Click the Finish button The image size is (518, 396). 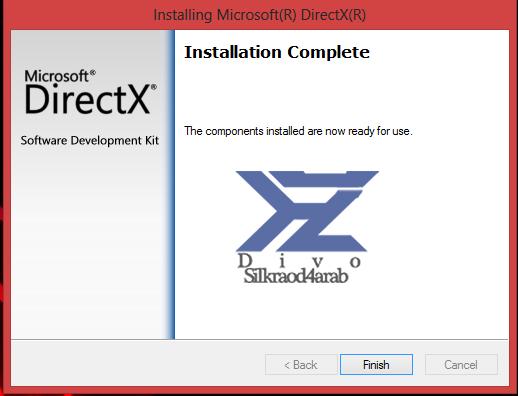pyautogui.click(x=376, y=365)
